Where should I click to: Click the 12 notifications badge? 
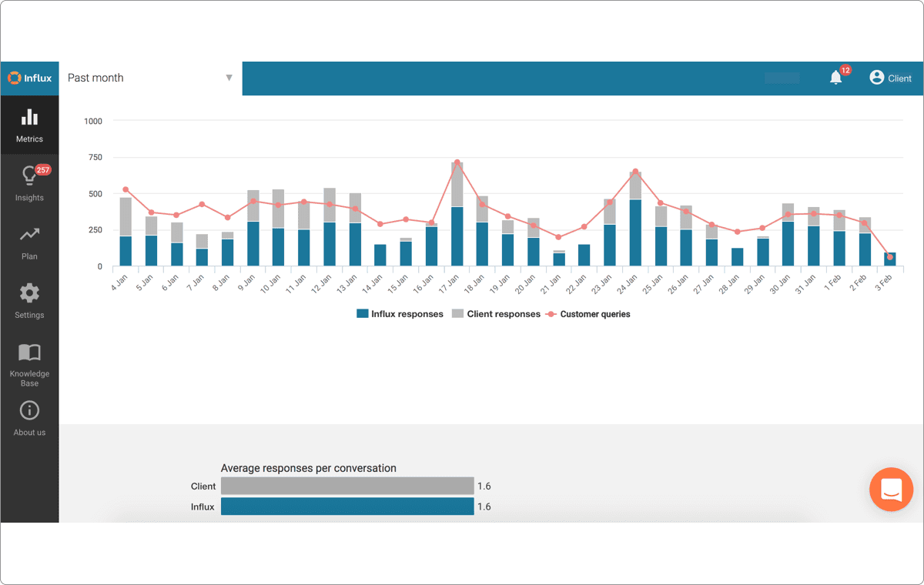click(x=845, y=70)
